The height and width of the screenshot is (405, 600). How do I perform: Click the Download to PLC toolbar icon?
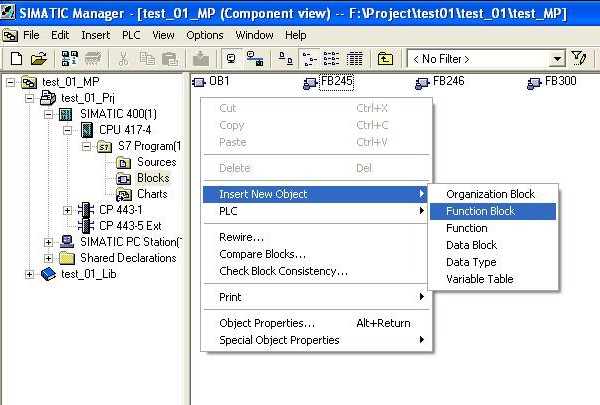[x=201, y=59]
